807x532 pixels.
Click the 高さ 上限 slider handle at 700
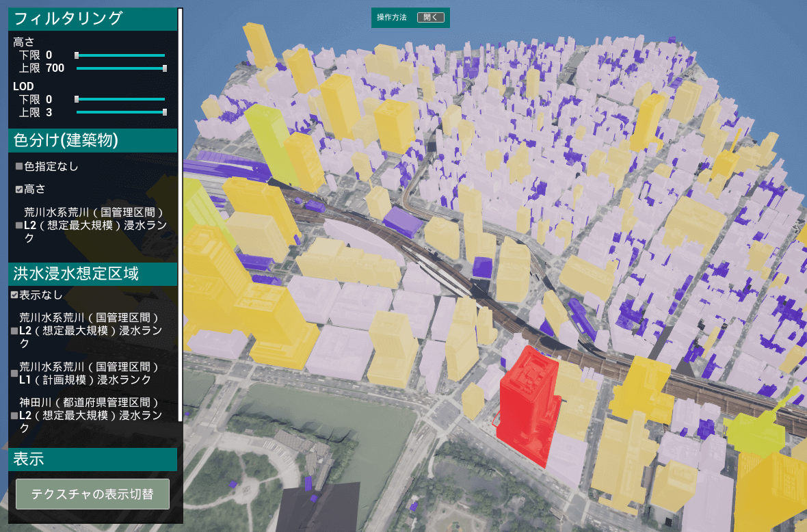click(165, 68)
